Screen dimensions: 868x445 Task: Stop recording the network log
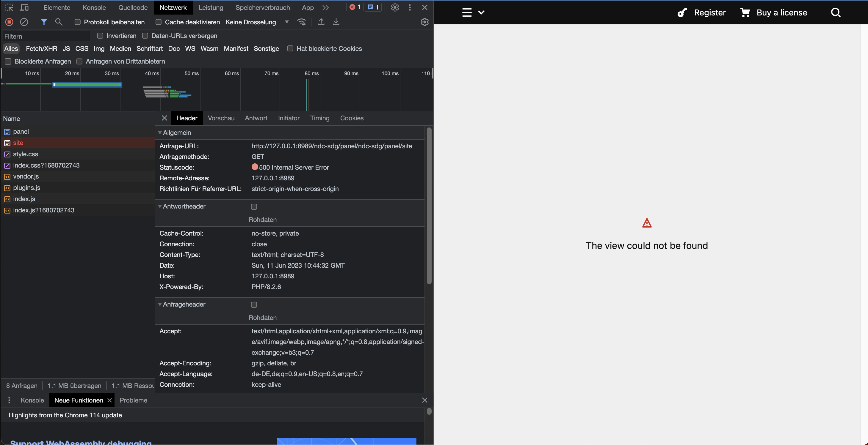(9, 22)
